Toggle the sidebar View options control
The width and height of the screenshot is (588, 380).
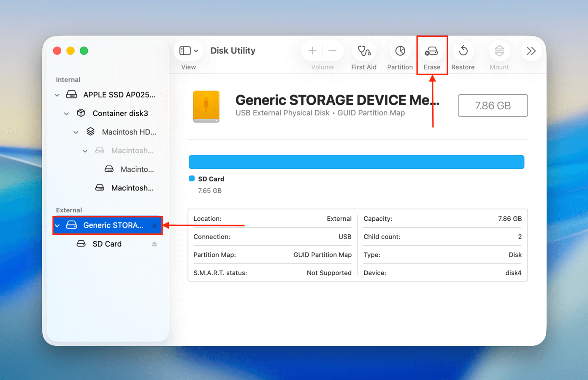[185, 50]
